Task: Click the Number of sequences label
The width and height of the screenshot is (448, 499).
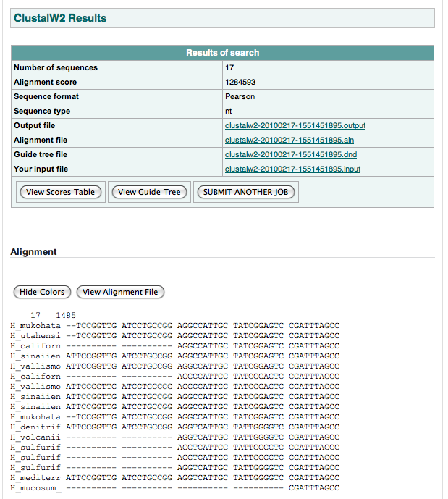Action: point(56,68)
